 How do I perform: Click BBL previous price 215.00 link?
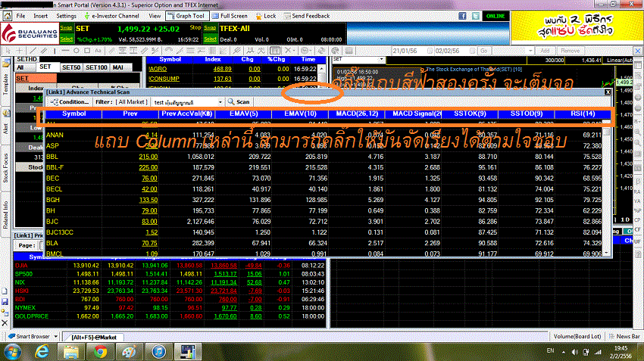point(148,157)
